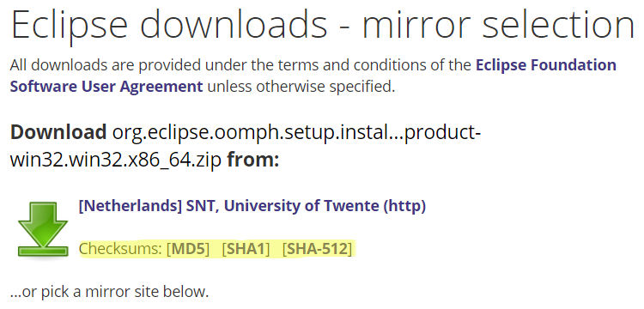Click the green bar under the download arrow
The image size is (644, 309).
pos(43,251)
